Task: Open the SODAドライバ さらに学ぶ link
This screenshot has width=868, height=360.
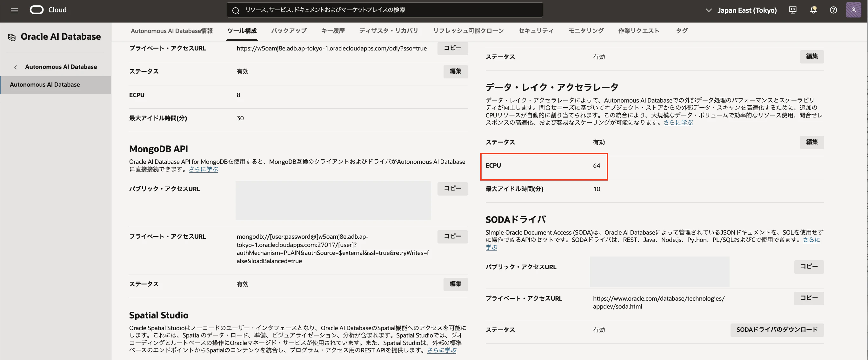Action: pyautogui.click(x=811, y=240)
